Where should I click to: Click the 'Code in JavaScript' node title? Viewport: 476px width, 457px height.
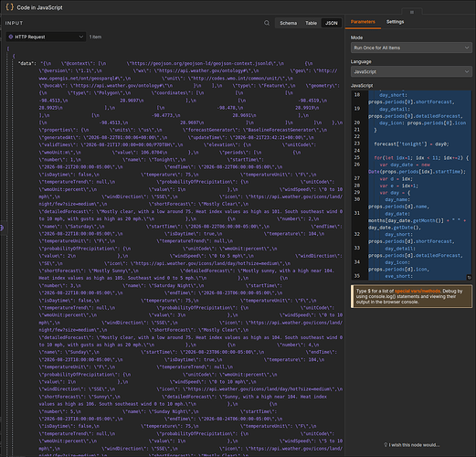(39, 7)
